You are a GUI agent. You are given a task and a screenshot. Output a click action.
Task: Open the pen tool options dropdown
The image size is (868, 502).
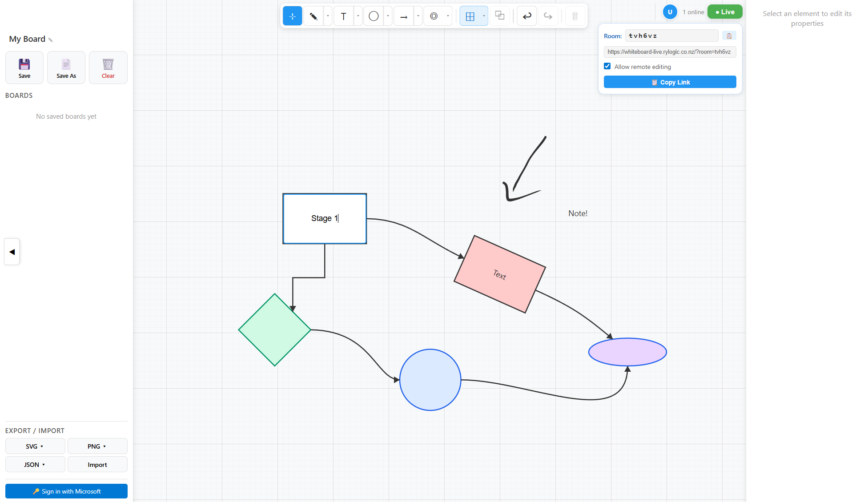pyautogui.click(x=328, y=16)
